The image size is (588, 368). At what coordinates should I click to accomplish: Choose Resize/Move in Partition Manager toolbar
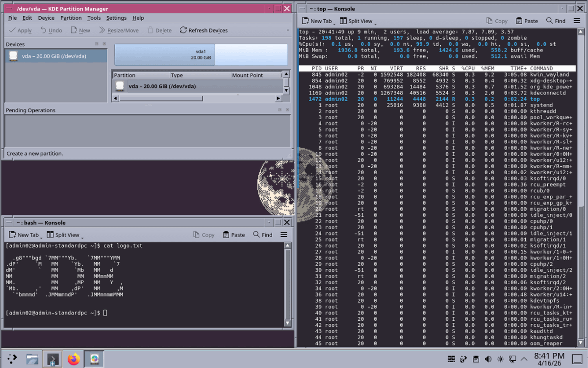(119, 30)
